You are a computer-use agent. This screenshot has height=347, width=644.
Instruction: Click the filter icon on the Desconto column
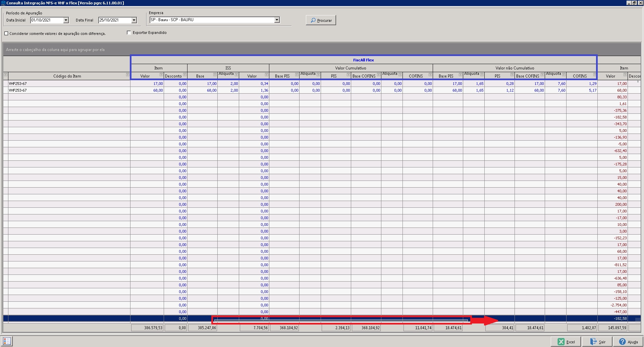pos(184,75)
